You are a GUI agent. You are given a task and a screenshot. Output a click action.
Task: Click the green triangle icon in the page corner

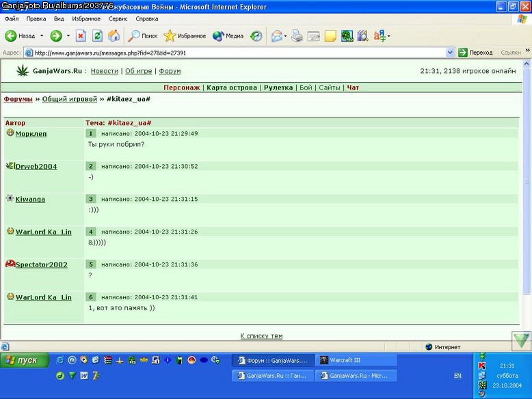point(521,341)
